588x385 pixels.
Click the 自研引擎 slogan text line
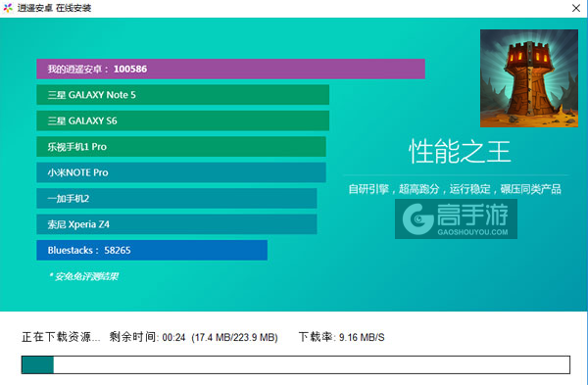[455, 189]
